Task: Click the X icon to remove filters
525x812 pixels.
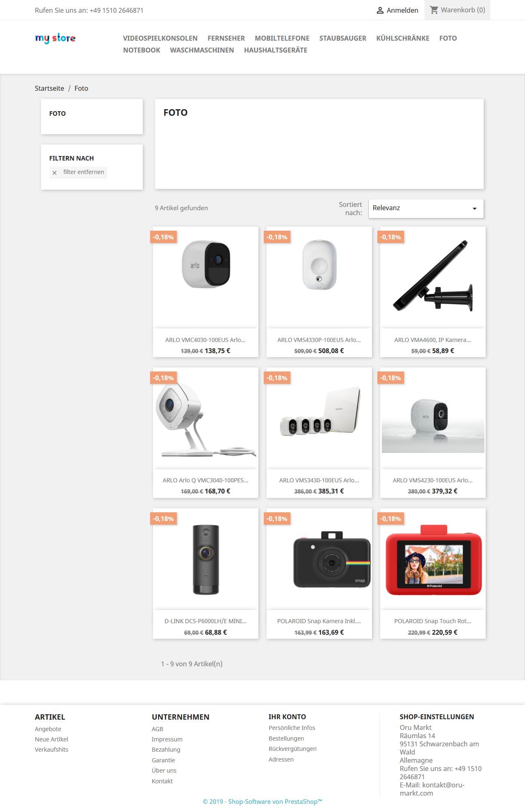Action: [55, 172]
